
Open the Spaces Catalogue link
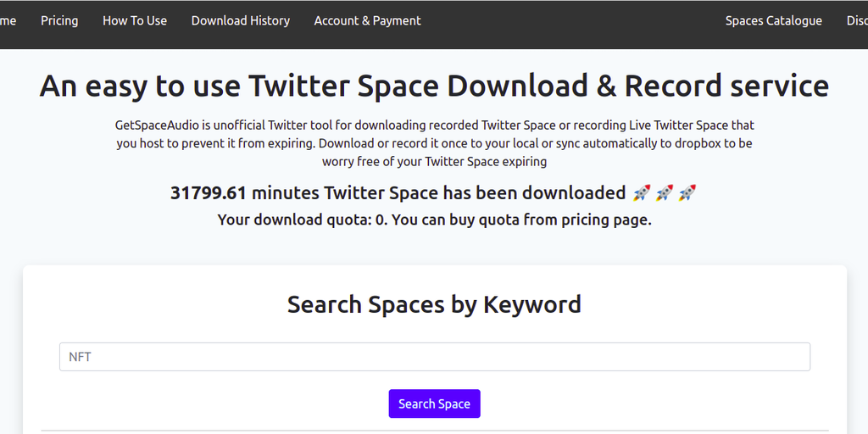773,20
